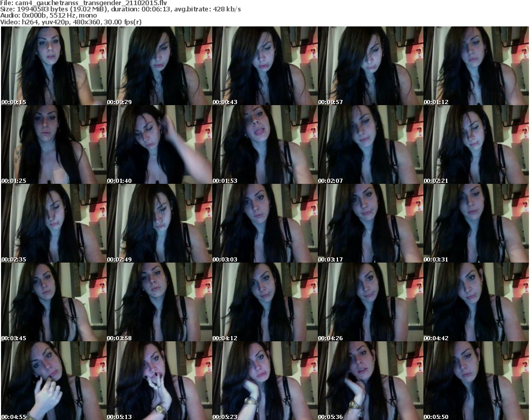This screenshot has width=530, height=420.
Task: Select the thumbnail frame stamped 00:00:57
Action: pyautogui.click(x=371, y=66)
